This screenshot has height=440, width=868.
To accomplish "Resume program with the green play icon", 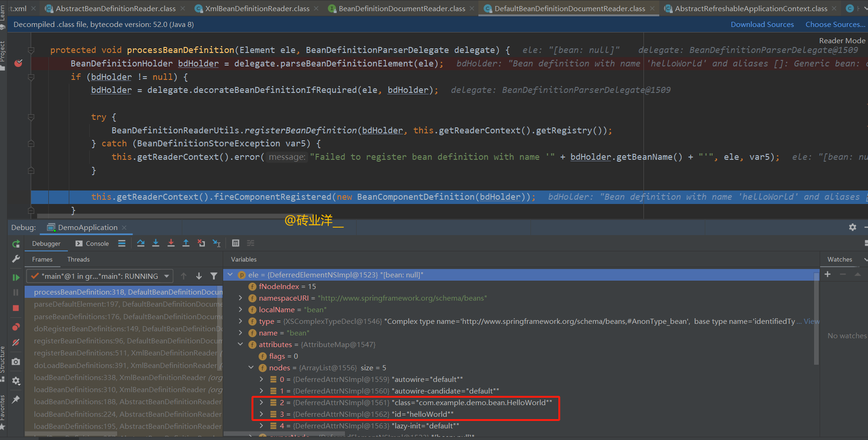I will pos(16,277).
